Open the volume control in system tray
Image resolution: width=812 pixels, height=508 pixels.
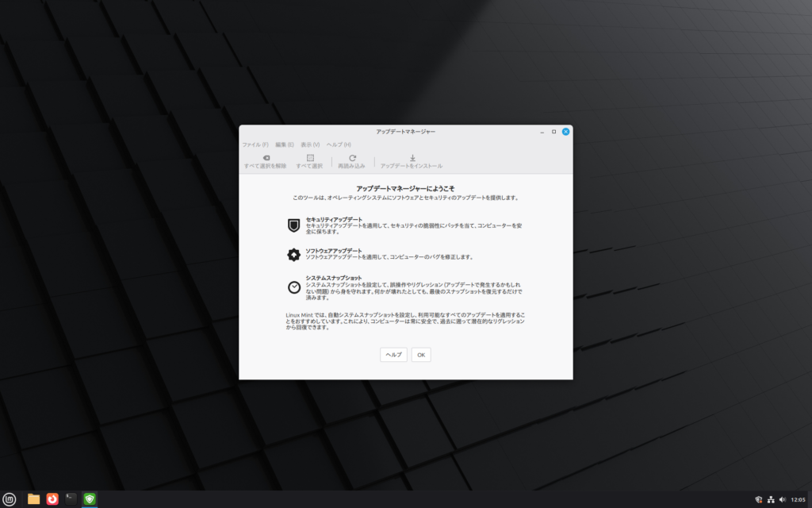[x=783, y=500]
